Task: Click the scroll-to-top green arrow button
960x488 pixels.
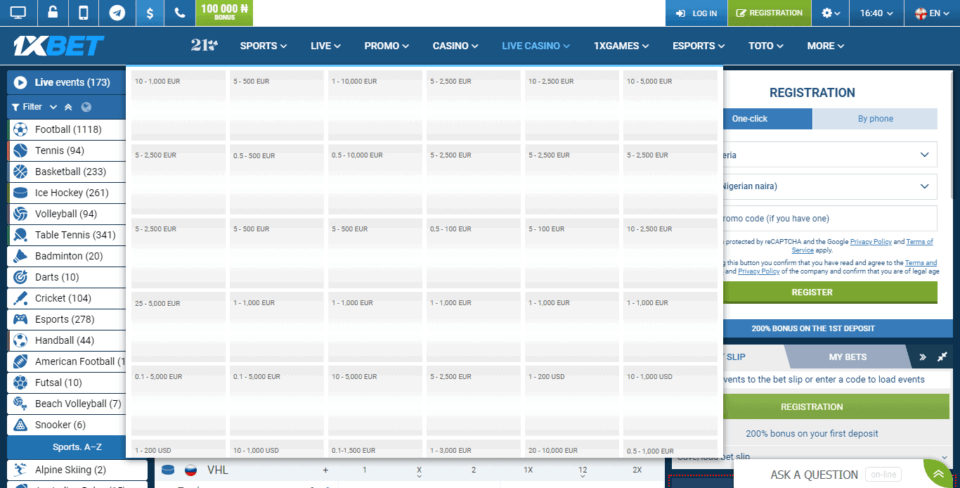Action: (x=937, y=474)
